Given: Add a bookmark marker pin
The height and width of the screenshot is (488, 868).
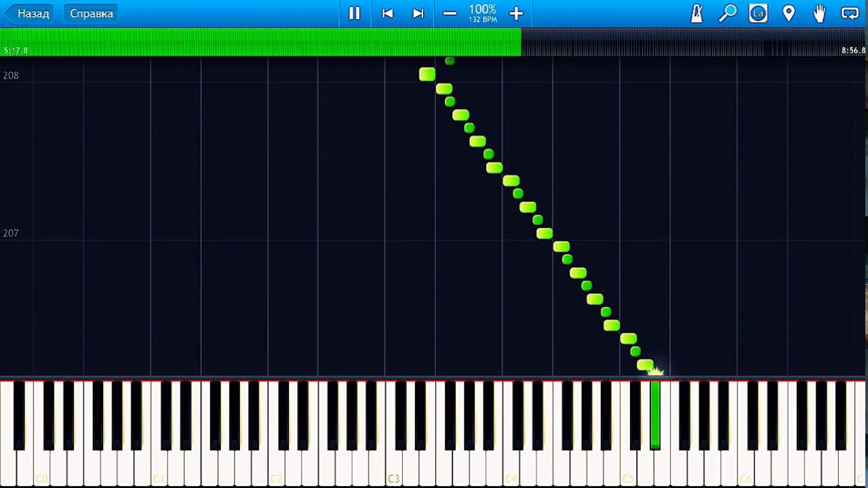Looking at the screenshot, I should coord(789,13).
